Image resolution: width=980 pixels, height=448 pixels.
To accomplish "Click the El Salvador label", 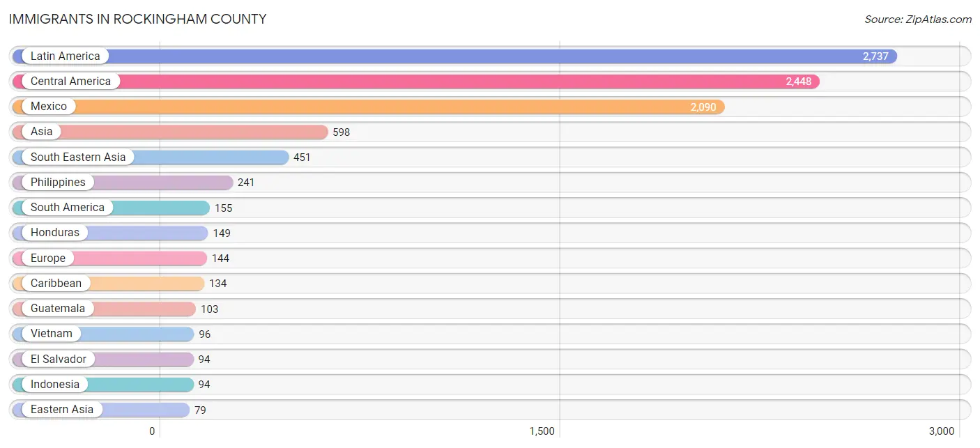I will 59,360.
